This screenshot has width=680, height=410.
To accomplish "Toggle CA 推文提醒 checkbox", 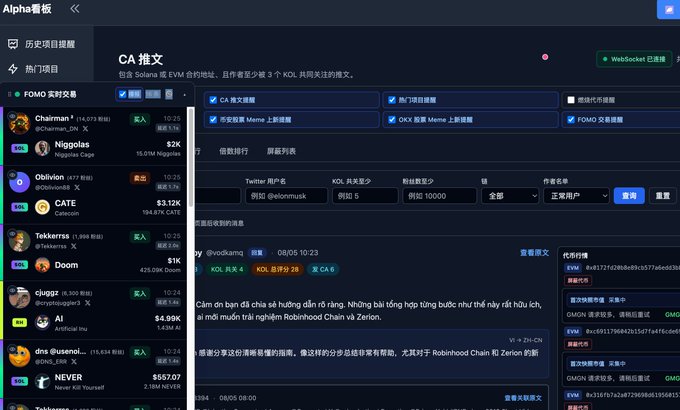I will (x=213, y=100).
